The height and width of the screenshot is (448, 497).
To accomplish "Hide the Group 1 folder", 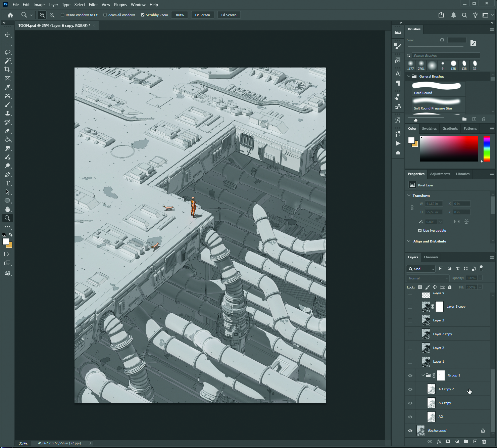I will point(410,376).
